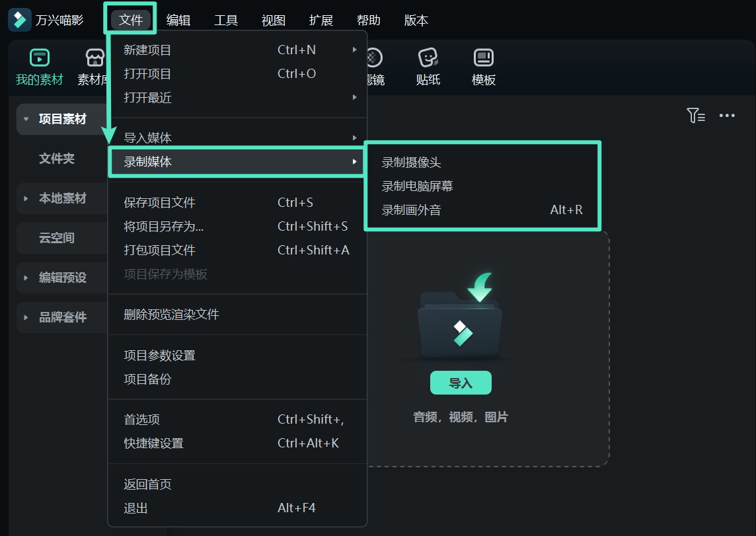The image size is (756, 536).
Task: Click the 万兴喵影 app logo icon
Action: coord(19,19)
